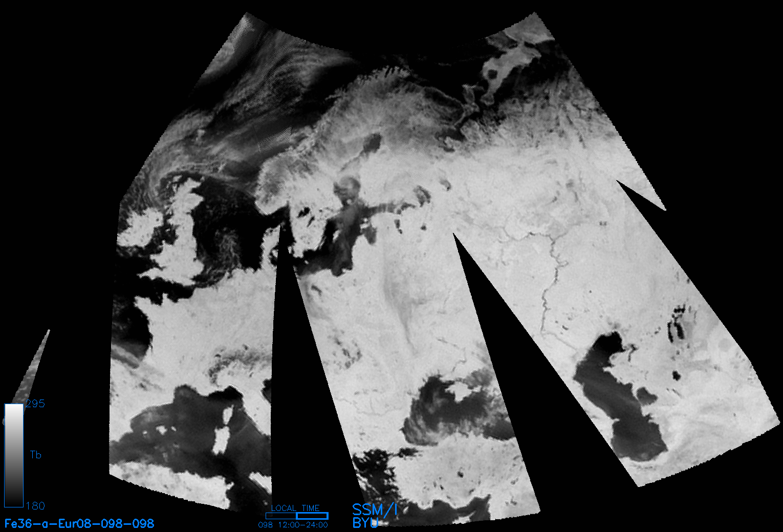Click the Fe36-a-Eur08-098-098 filename label
This screenshot has width=783, height=532.
[79, 523]
